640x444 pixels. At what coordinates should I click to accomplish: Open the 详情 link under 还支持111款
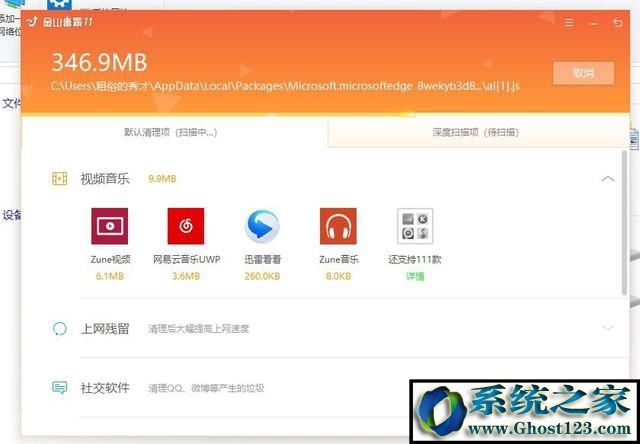(415, 276)
